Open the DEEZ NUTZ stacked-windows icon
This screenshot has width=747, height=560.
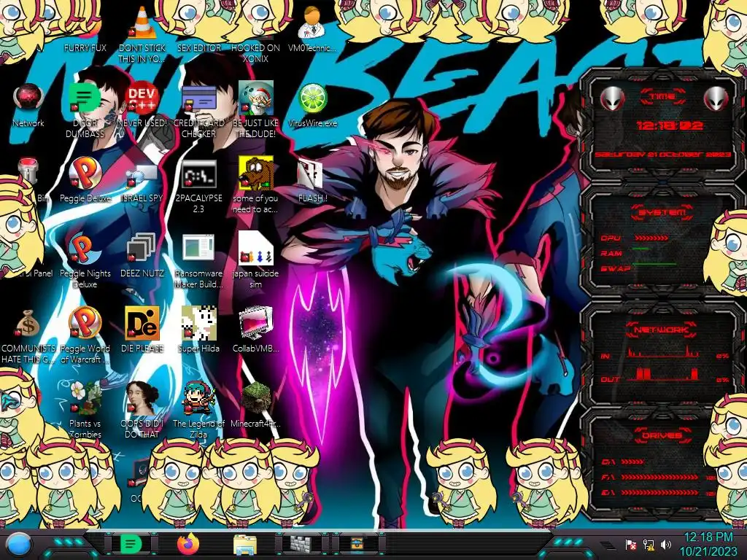[142, 249]
